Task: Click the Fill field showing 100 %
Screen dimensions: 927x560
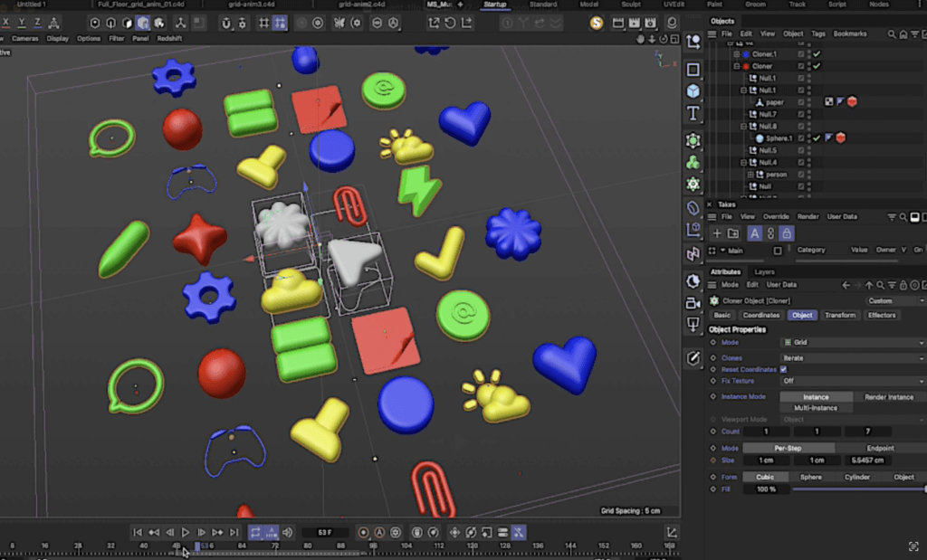Action: 766,489
